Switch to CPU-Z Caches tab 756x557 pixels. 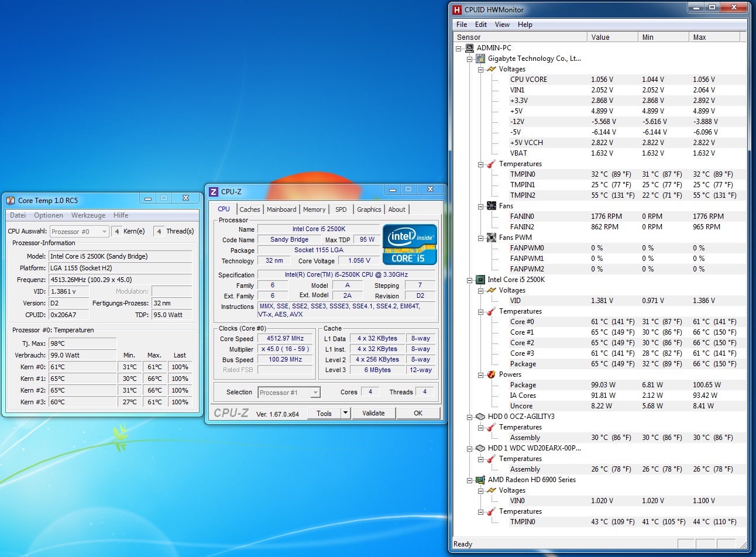pyautogui.click(x=250, y=209)
